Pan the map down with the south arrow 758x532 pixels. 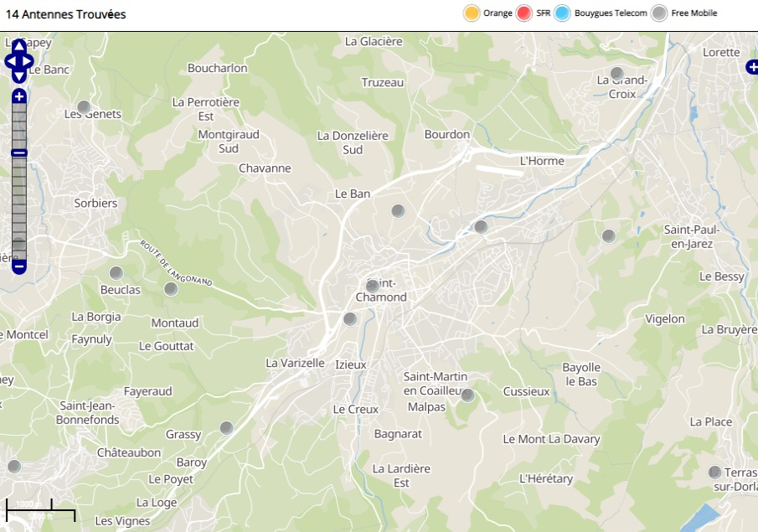(18, 76)
